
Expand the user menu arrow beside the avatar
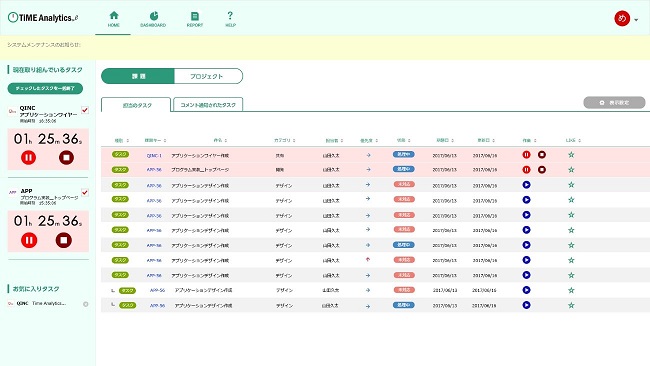point(636,19)
